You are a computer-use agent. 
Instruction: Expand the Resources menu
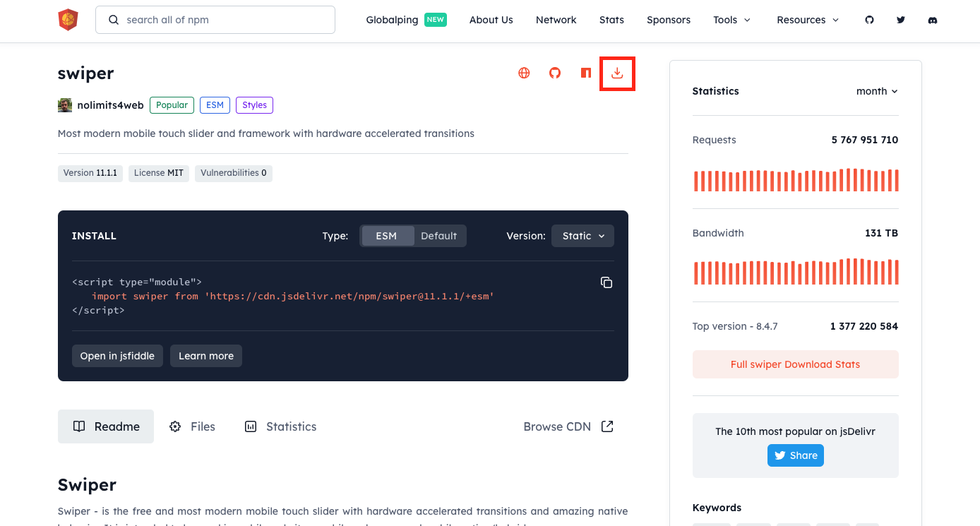coord(807,20)
